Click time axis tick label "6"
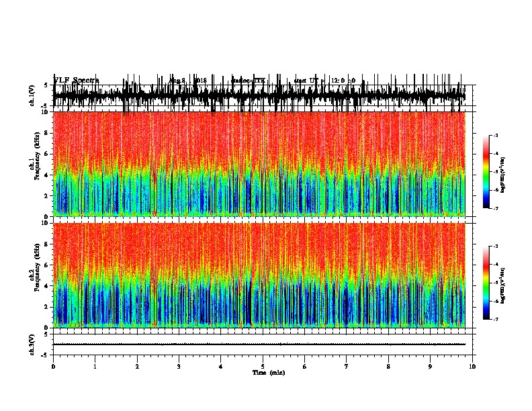This screenshot has width=532, height=411. [305, 367]
